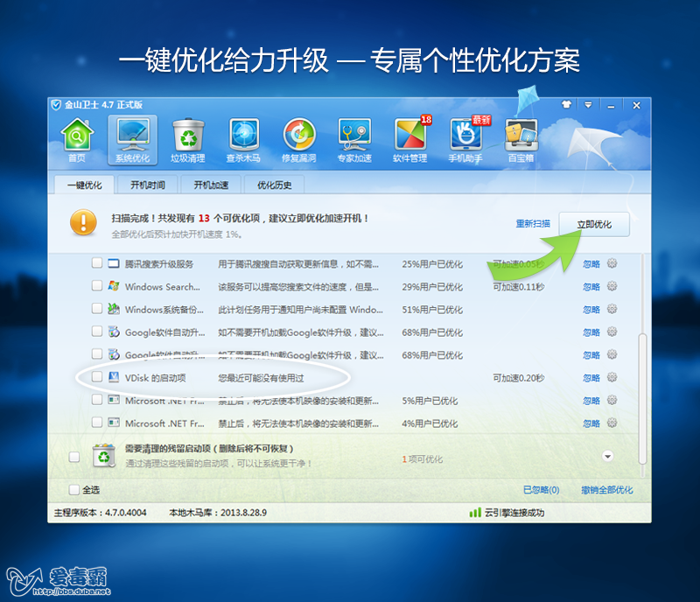The width and height of the screenshot is (700, 602).
Task: Click gear icon for 腾讯搜索升级服务 row
Action: (612, 263)
